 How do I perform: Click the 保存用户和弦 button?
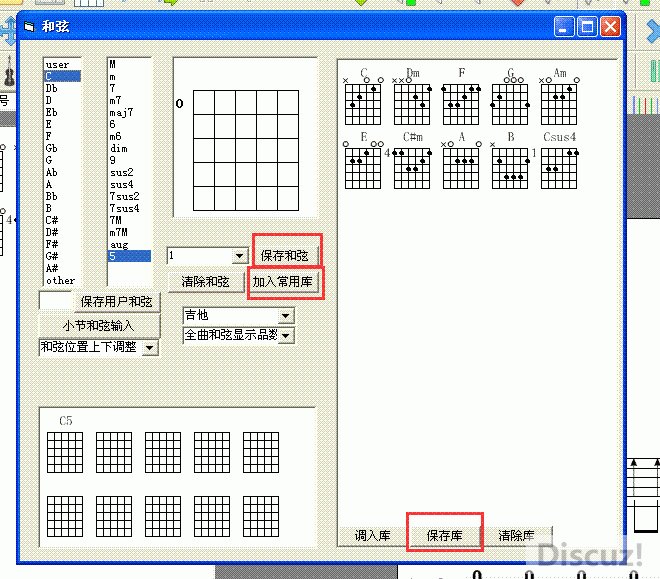point(117,302)
